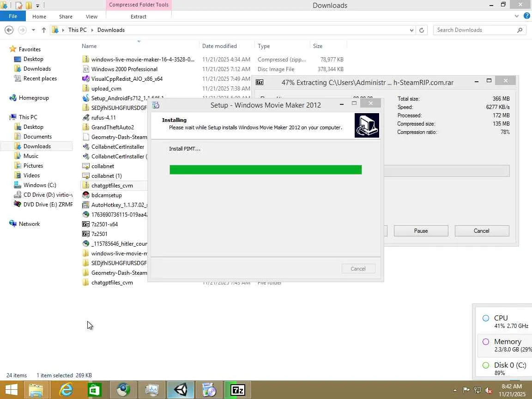Click Cancel in Movie Maker setup

358,269
